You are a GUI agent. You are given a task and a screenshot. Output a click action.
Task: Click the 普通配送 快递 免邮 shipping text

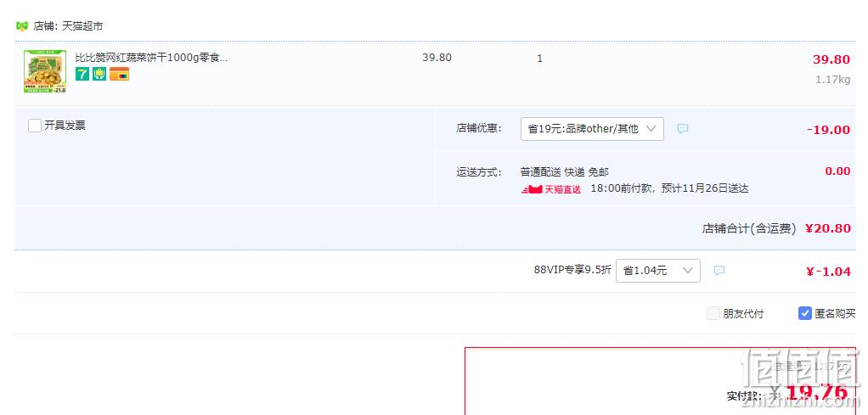point(565,172)
